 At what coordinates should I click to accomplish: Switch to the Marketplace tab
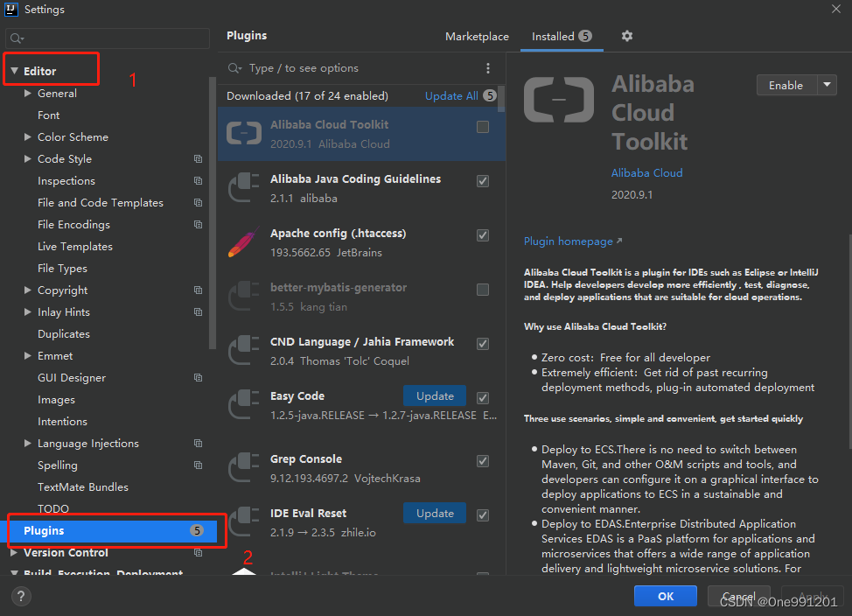pos(477,37)
